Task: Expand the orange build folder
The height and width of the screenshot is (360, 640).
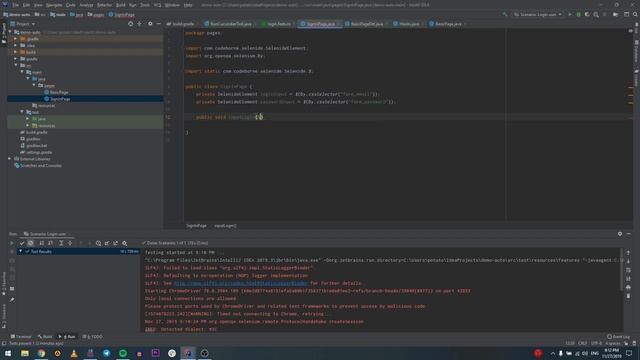Action: [16, 52]
